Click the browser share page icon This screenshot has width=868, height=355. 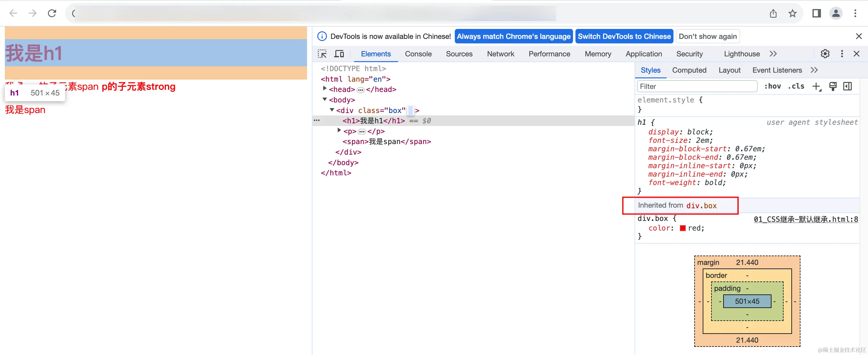coord(773,14)
